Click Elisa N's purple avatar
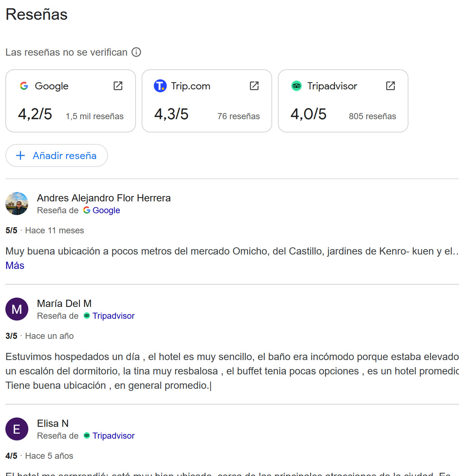 point(17,429)
